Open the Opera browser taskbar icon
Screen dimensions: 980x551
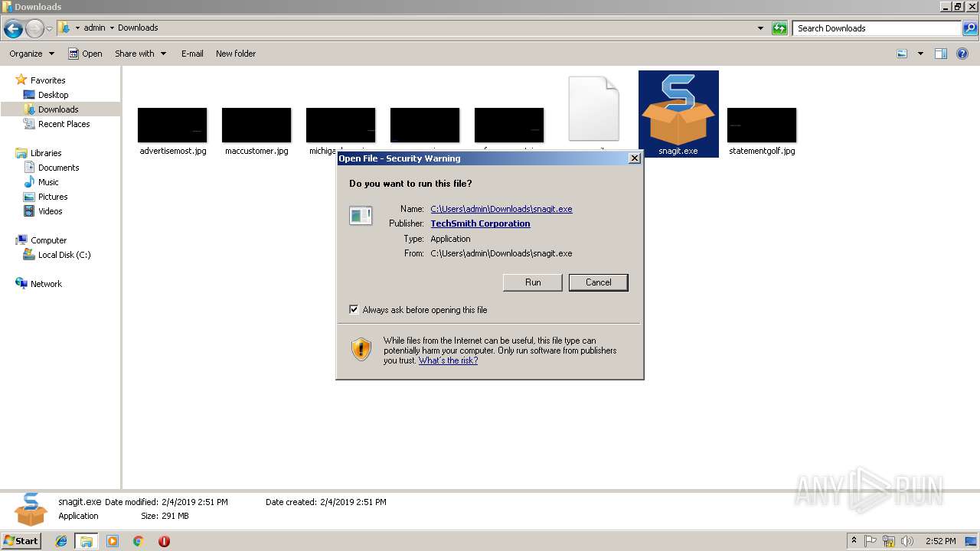point(164,541)
